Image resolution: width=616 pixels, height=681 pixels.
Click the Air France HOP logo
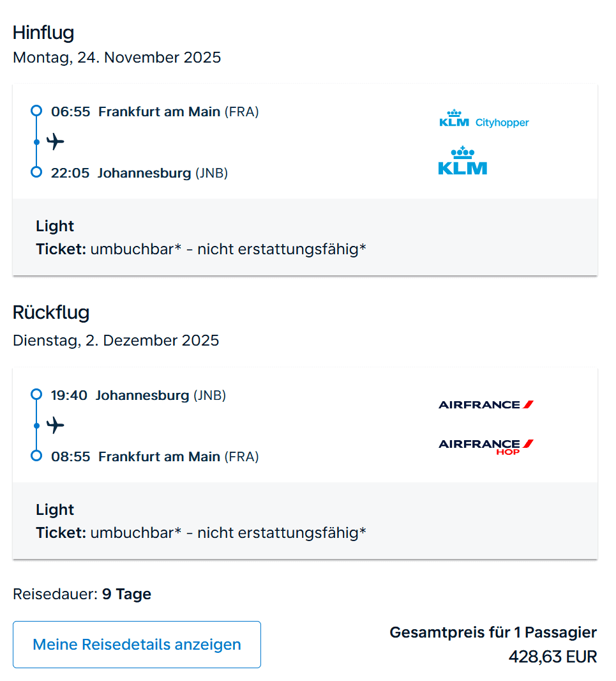click(486, 446)
